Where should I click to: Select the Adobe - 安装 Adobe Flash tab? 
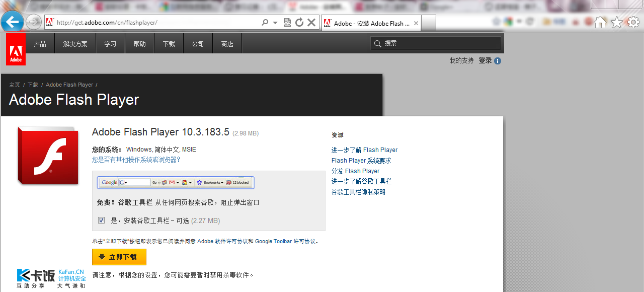pos(371,23)
